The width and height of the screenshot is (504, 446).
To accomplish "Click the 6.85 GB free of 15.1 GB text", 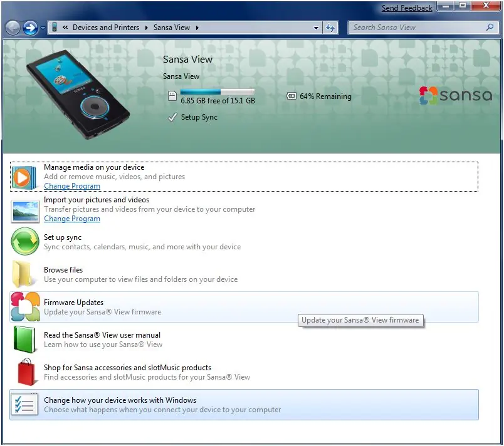I will (x=218, y=100).
